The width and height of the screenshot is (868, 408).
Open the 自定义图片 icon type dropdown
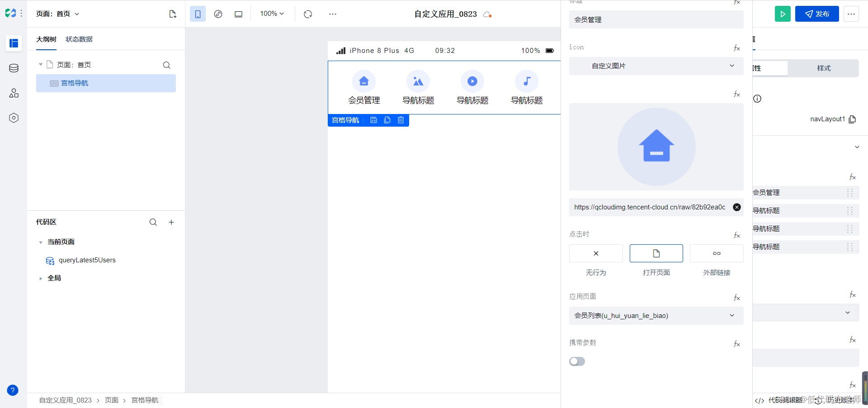pos(656,66)
